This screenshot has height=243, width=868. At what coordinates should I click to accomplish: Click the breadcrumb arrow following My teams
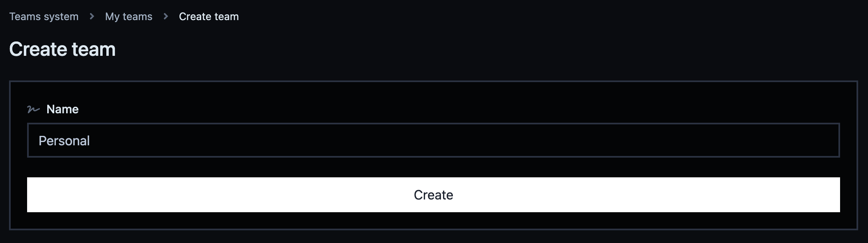click(x=166, y=16)
